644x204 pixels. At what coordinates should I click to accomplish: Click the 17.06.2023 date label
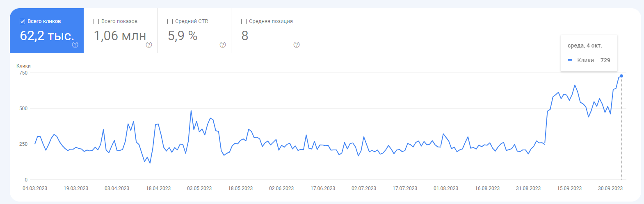tap(323, 188)
